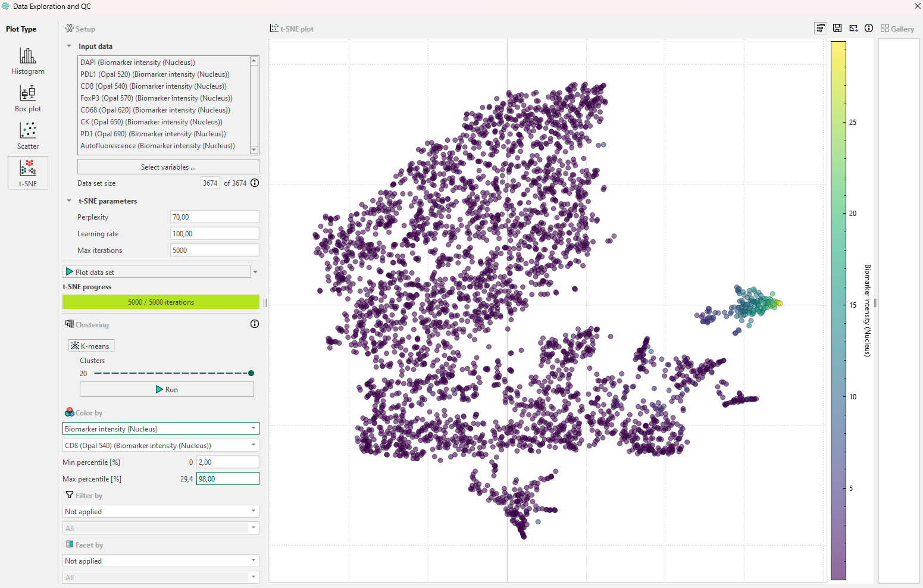The width and height of the screenshot is (923, 588).
Task: Open the Gallery panel
Action: (x=897, y=29)
